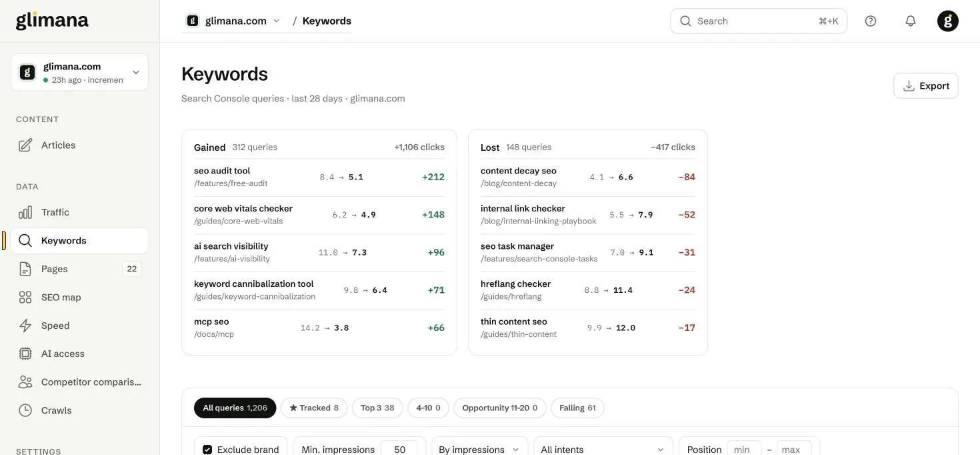
Task: Click the Crawls clock icon
Action: [25, 410]
